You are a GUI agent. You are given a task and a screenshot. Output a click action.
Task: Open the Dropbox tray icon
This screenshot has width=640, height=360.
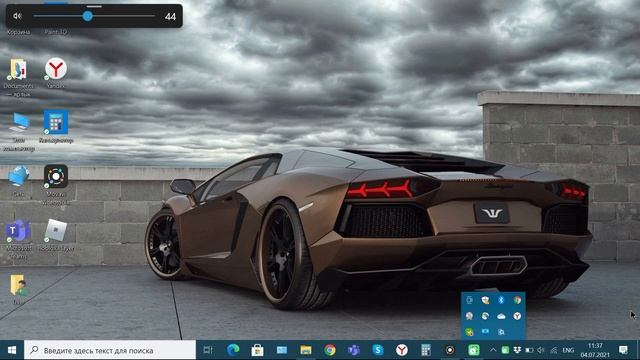[517, 350]
